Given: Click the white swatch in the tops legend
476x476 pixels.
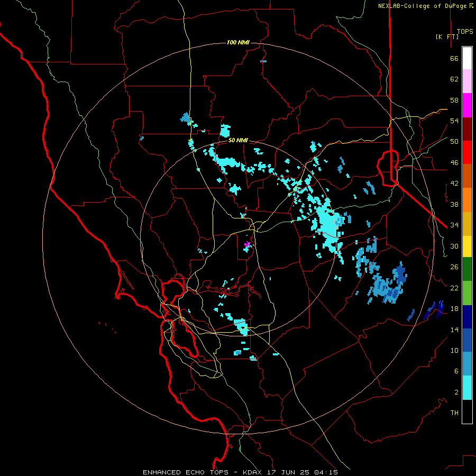Looking at the screenshot, I should (x=467, y=58).
